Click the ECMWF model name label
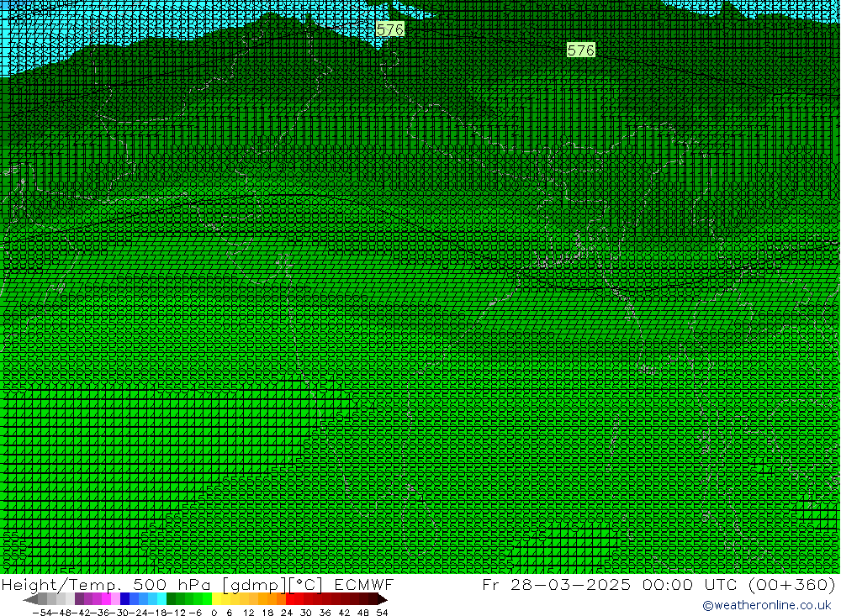 click(364, 584)
